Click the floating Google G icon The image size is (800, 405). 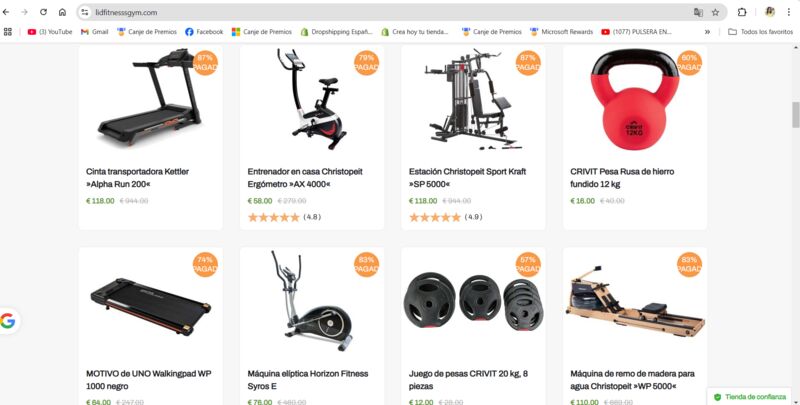8,321
